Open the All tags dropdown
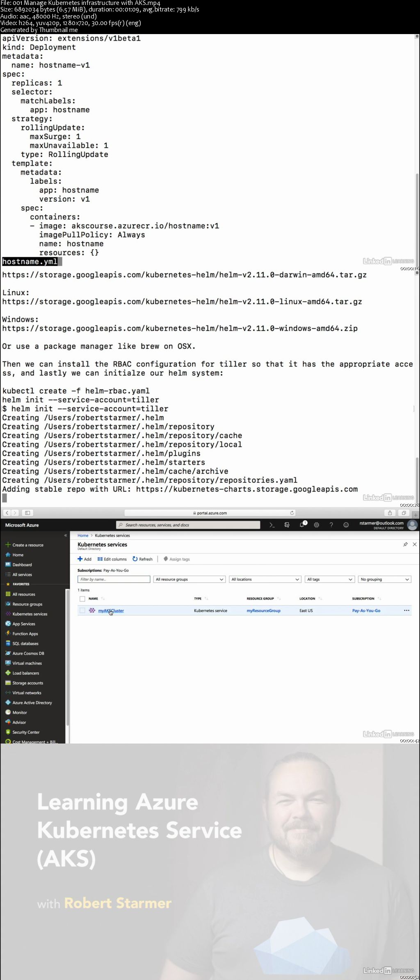The height and width of the screenshot is (980, 420). point(330,579)
